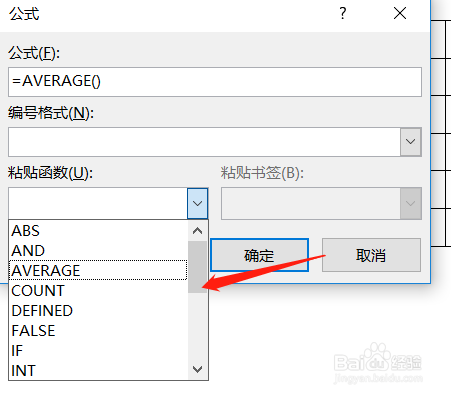This screenshot has height=396, width=451.
Task: Confirm with the 确定 button
Action: pos(259,255)
